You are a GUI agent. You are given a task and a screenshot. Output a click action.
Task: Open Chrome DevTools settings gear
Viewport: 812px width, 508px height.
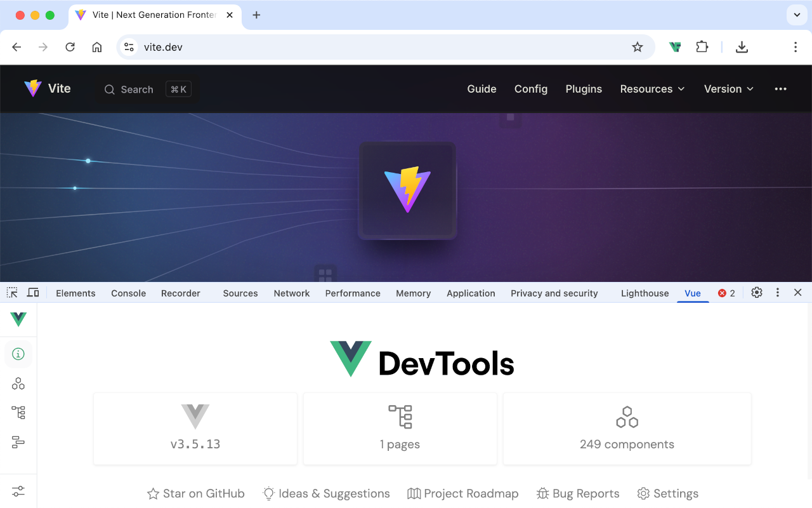pyautogui.click(x=757, y=293)
